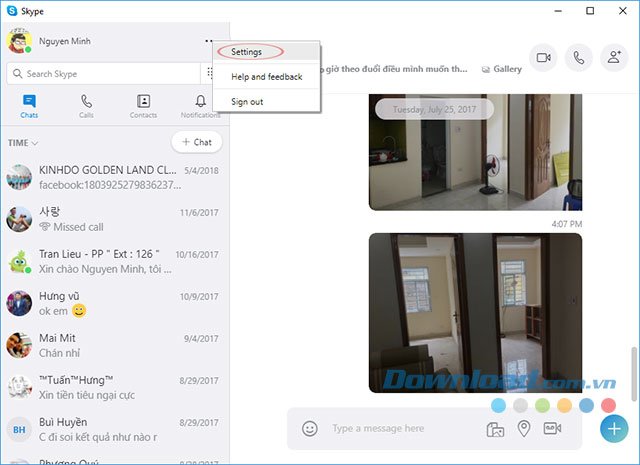Pick the darker blue color dot

click(586, 405)
